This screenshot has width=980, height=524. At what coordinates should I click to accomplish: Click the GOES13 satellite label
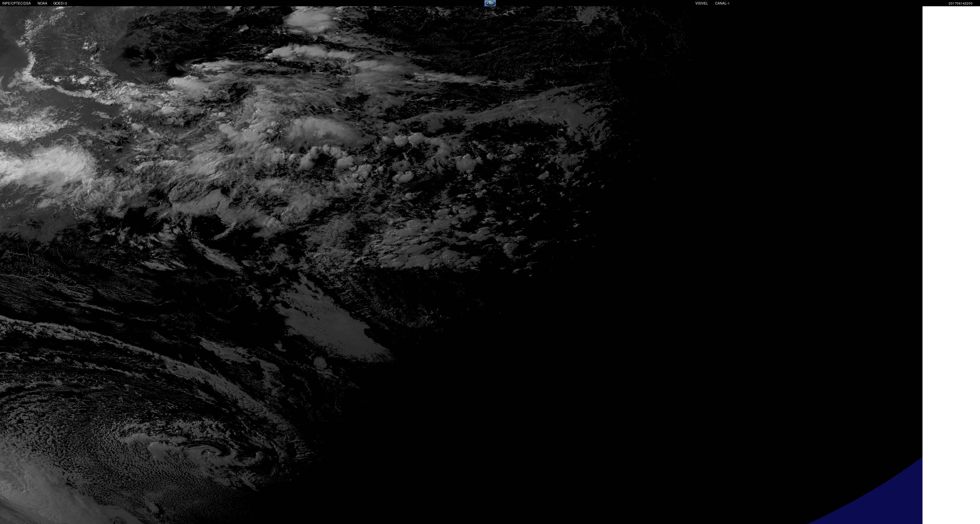point(60,3)
